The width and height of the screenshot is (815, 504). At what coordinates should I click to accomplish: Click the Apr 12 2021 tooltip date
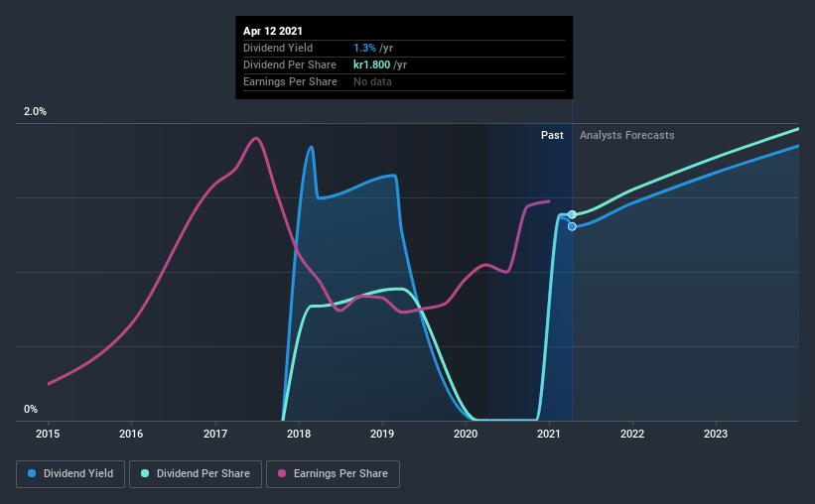(273, 31)
